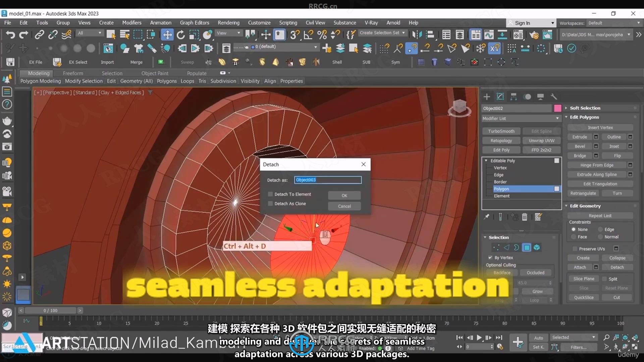Image resolution: width=644 pixels, height=362 pixels.
Task: Click the Undo arrow icon
Action: click(x=10, y=35)
